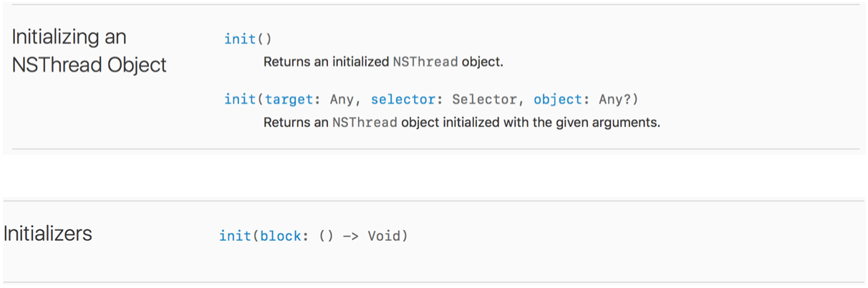Open the init() initializer link

[x=240, y=39]
